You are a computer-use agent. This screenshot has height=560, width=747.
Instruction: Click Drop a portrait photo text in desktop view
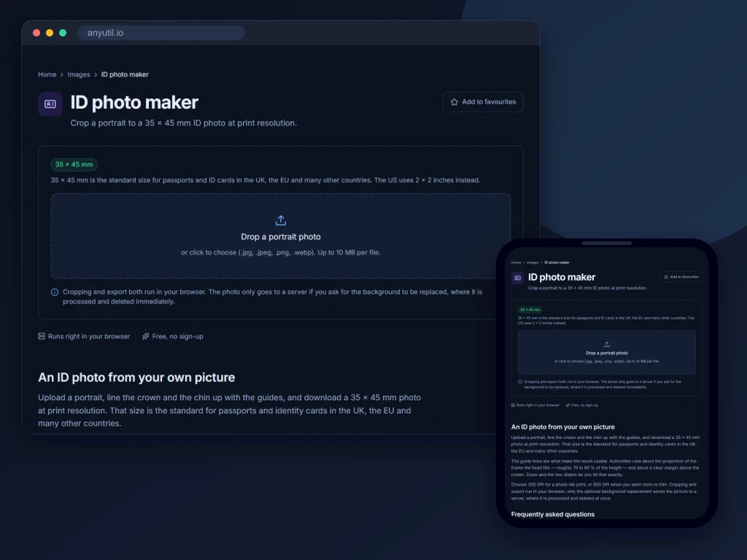[x=281, y=237]
